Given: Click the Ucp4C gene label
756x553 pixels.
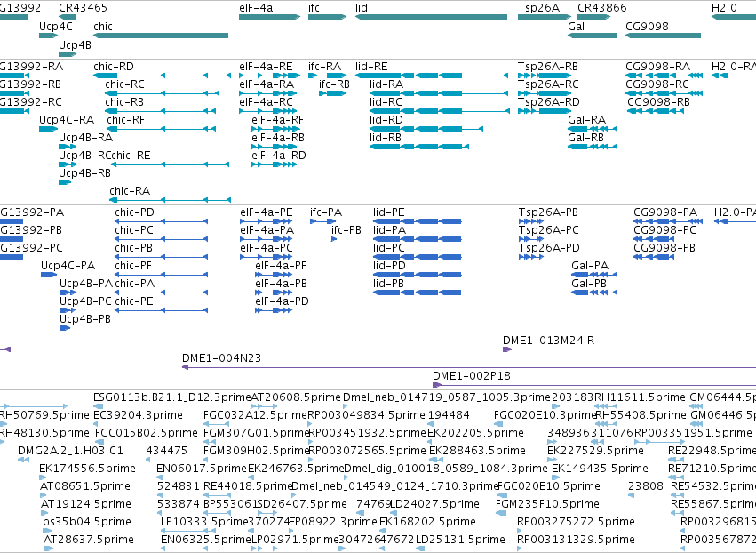Looking at the screenshot, I should pyautogui.click(x=55, y=26).
